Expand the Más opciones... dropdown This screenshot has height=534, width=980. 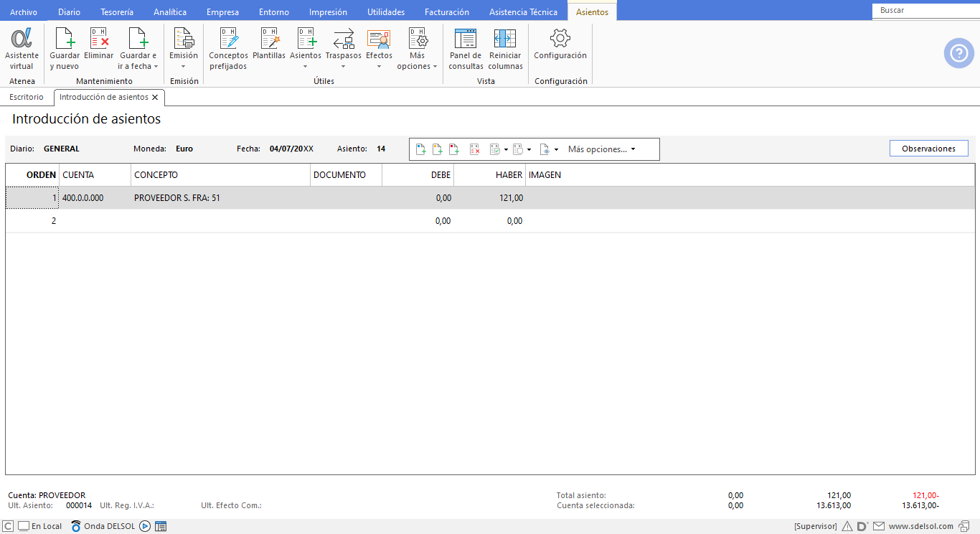pyautogui.click(x=601, y=149)
